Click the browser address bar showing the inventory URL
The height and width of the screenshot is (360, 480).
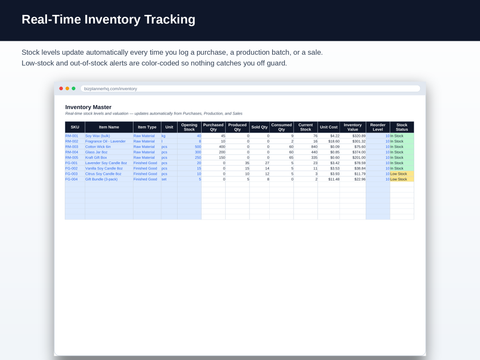250,89
